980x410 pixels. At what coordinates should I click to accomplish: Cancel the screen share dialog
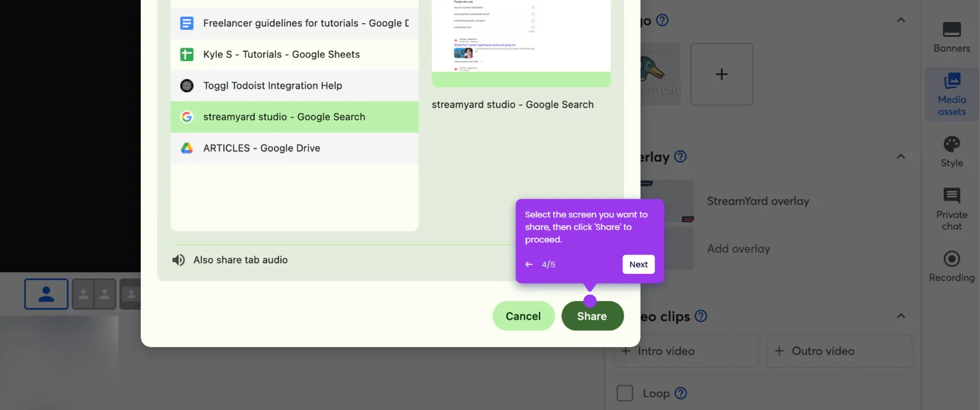523,316
